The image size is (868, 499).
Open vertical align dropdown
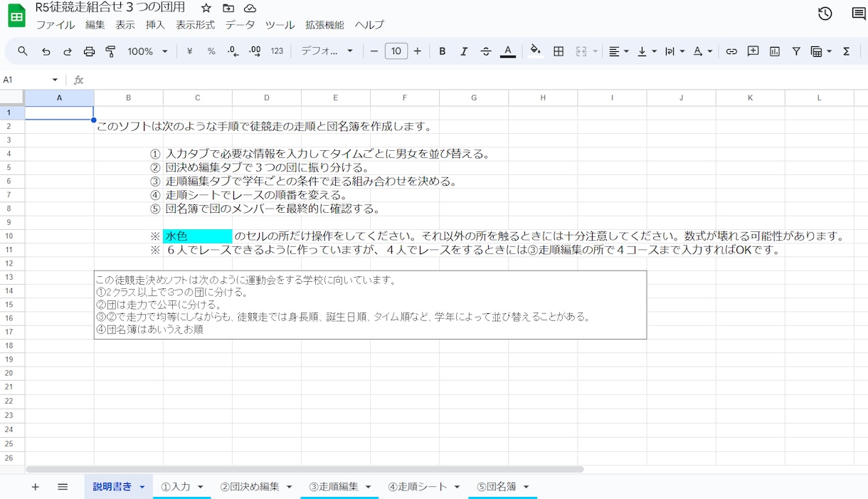pyautogui.click(x=647, y=51)
